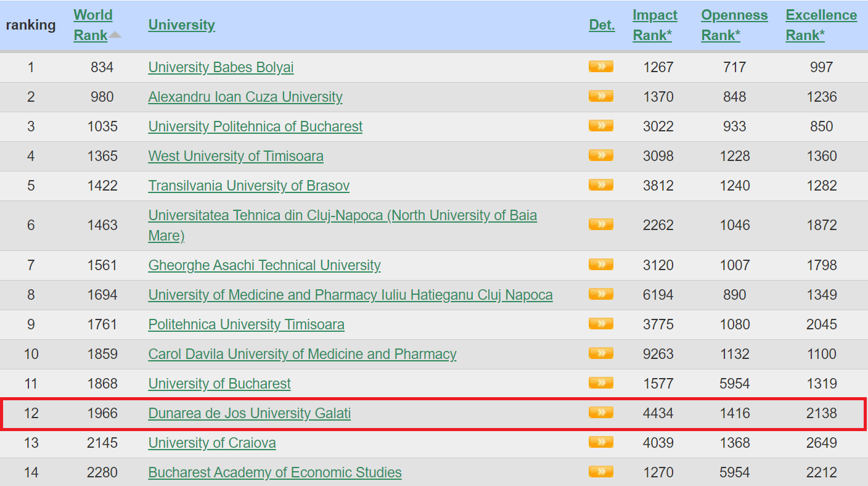Open details arrow for Politehnica University Timisoara
868x486 pixels.
[x=601, y=324]
